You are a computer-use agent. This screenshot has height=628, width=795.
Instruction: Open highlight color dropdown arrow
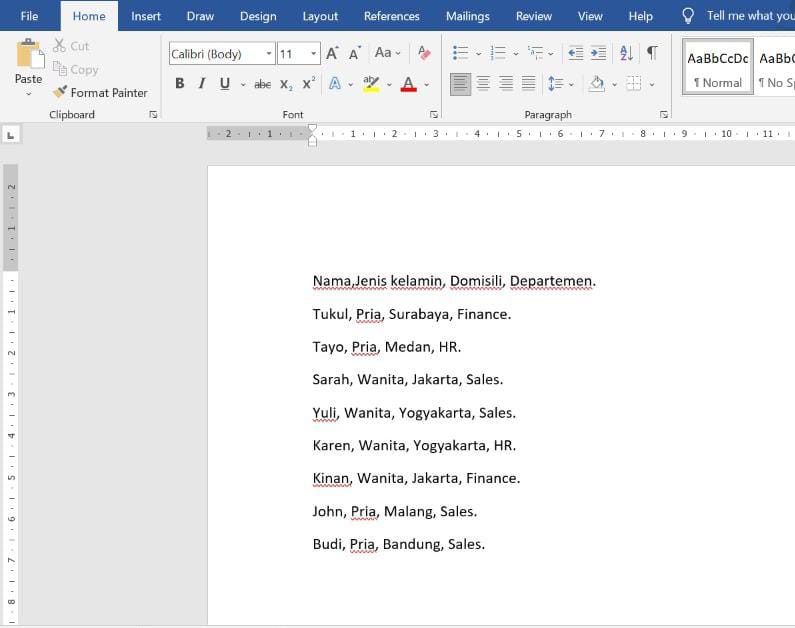[389, 85]
